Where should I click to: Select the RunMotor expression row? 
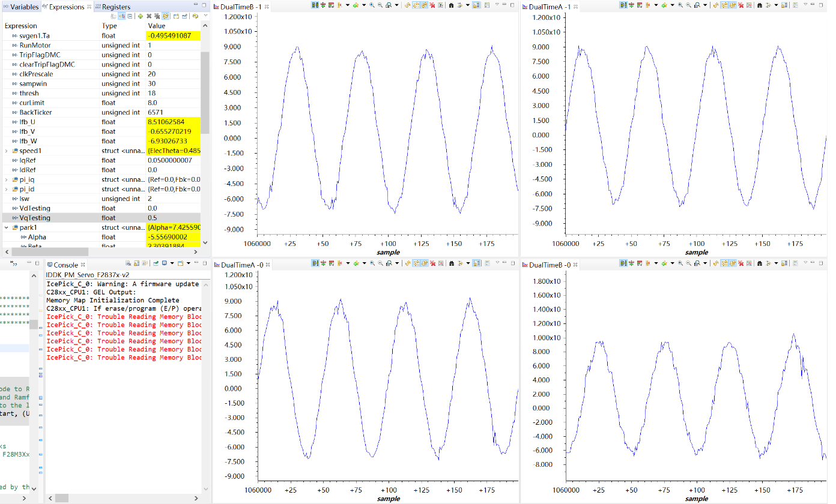101,45
